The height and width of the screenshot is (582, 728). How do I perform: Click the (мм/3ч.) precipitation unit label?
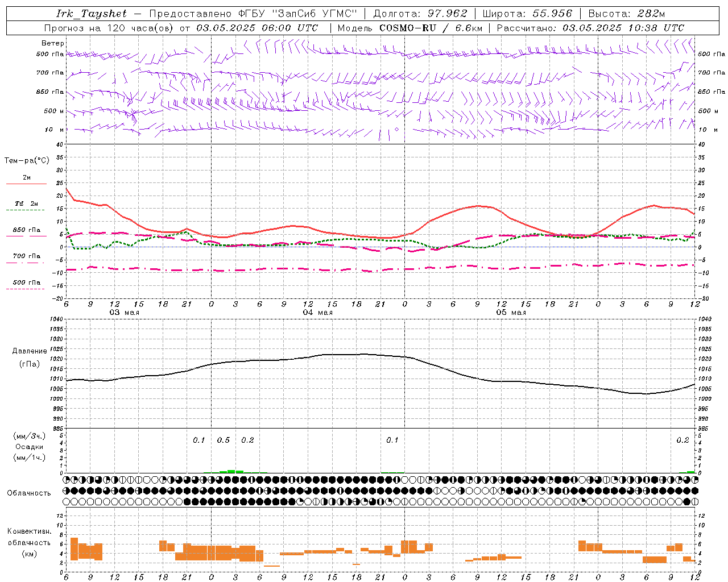click(30, 435)
